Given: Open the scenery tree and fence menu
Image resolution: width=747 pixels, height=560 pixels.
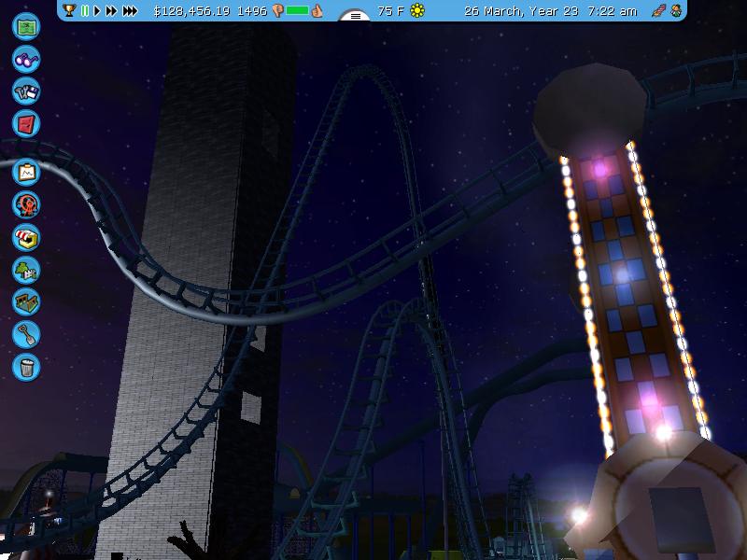Looking at the screenshot, I should click(x=26, y=270).
